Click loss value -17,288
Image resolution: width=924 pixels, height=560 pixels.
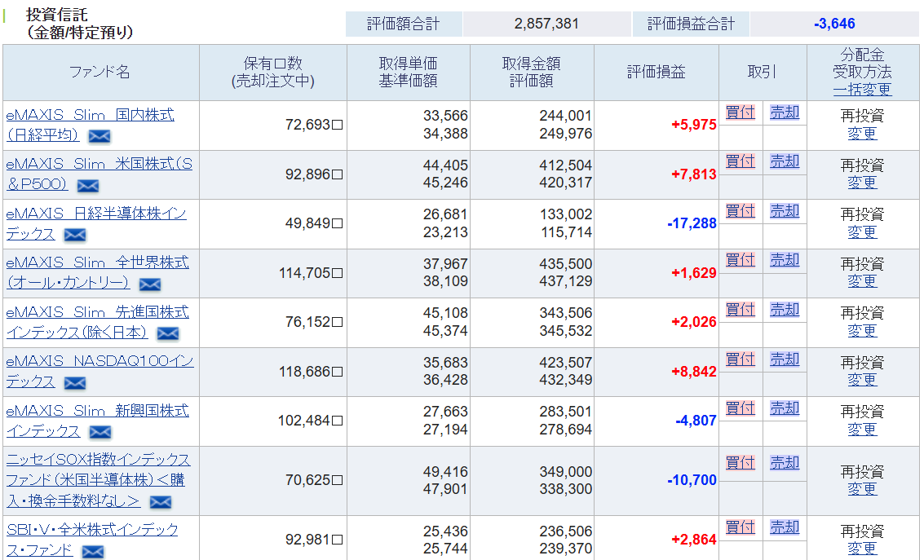[x=692, y=224]
